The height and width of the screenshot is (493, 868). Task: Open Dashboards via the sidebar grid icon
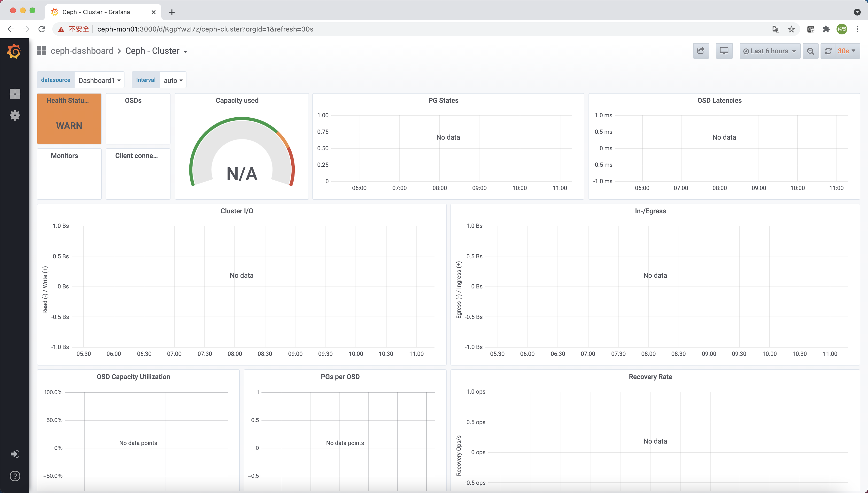point(15,94)
